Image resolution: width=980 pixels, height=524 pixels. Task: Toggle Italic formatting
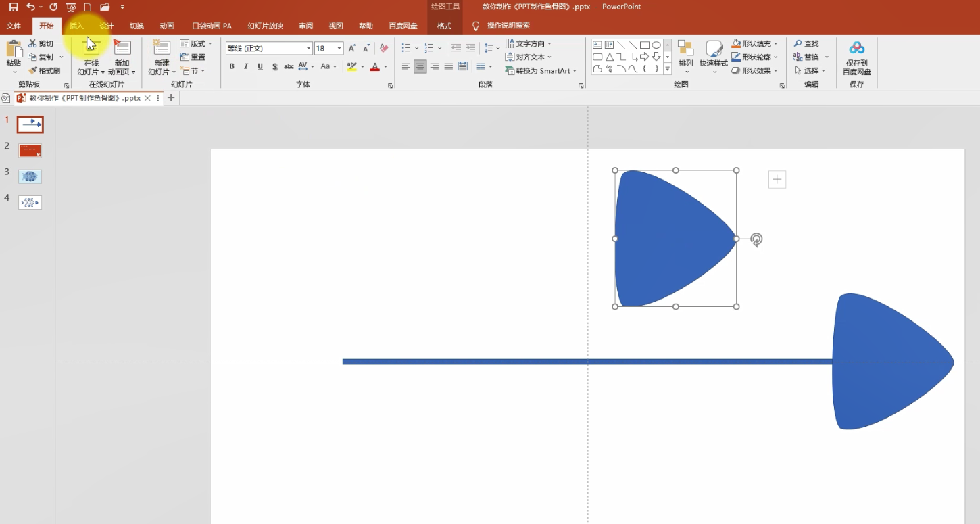point(246,66)
